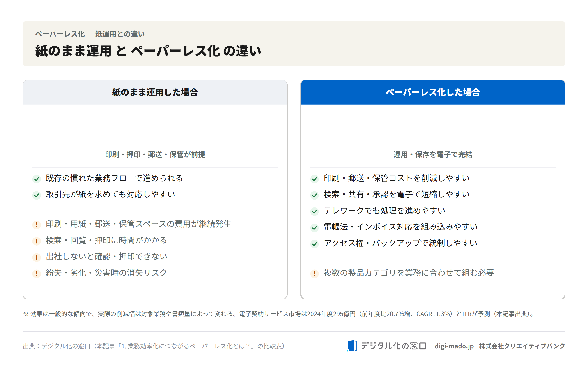Viewport: 588px width, 374px height.
Task: Click the check icon beside 検索・共有・承認
Action: point(315,195)
